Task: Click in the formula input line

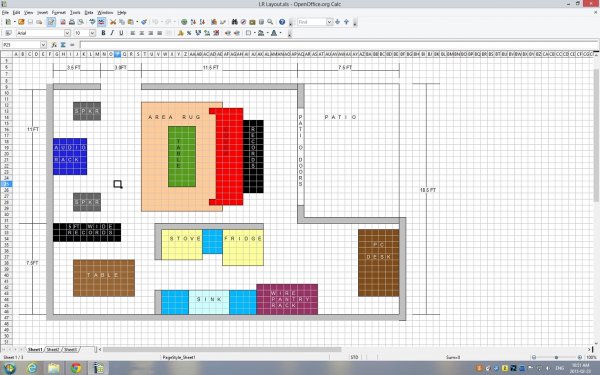Action: point(339,45)
